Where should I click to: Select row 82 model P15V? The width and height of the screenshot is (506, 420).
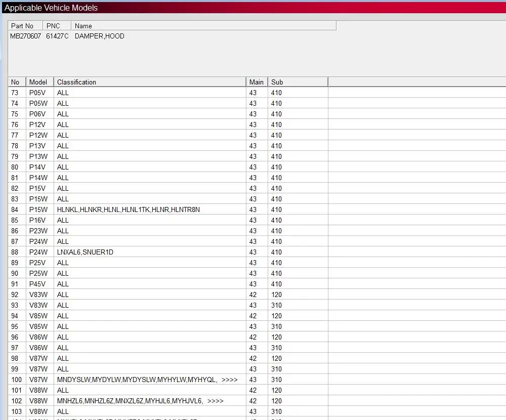37,189
